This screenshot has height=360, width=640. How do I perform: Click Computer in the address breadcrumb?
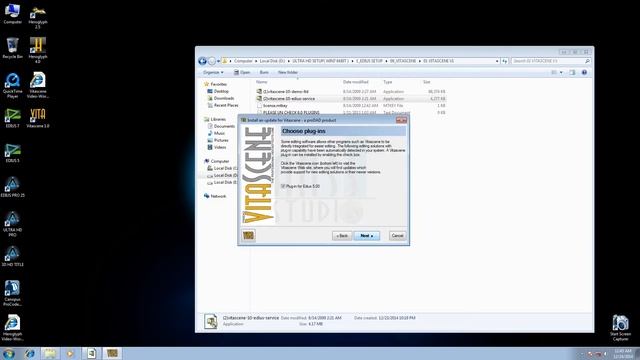pyautogui.click(x=243, y=61)
